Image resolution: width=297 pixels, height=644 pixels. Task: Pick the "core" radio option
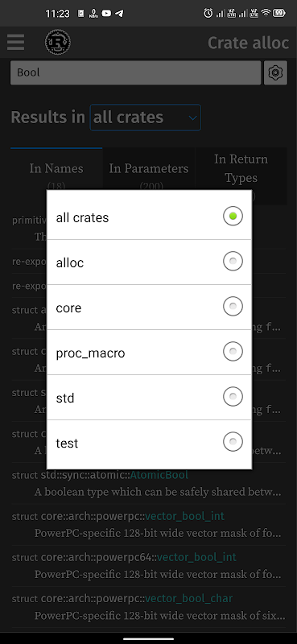[x=149, y=307]
